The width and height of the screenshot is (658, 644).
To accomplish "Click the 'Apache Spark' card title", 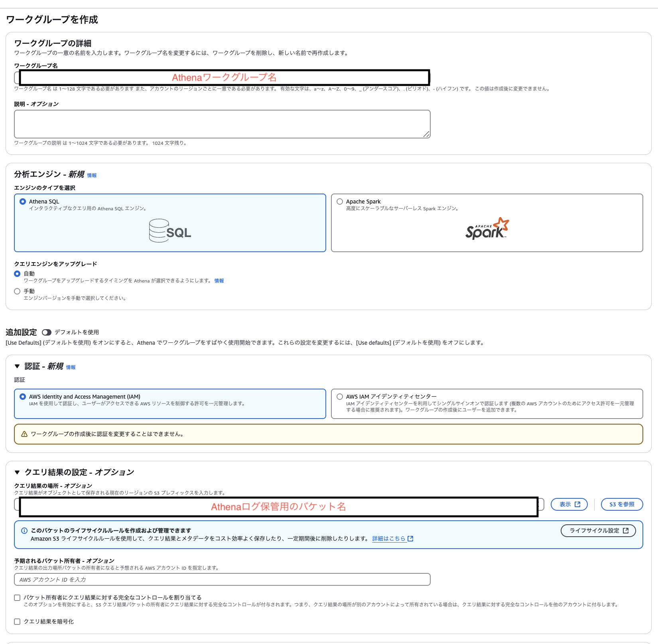I will click(x=363, y=201).
